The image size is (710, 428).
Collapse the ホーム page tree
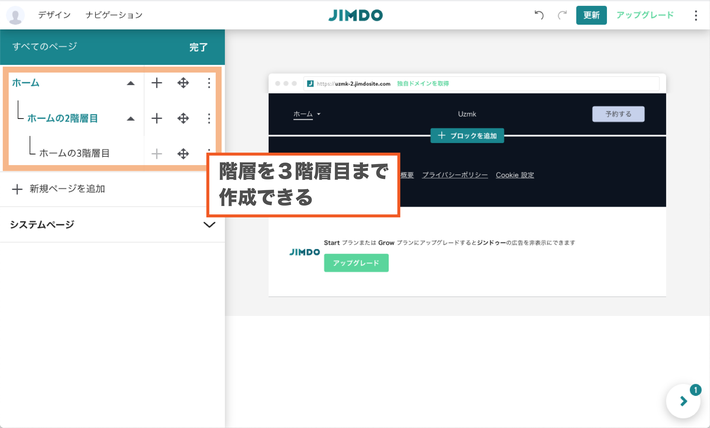click(x=130, y=83)
